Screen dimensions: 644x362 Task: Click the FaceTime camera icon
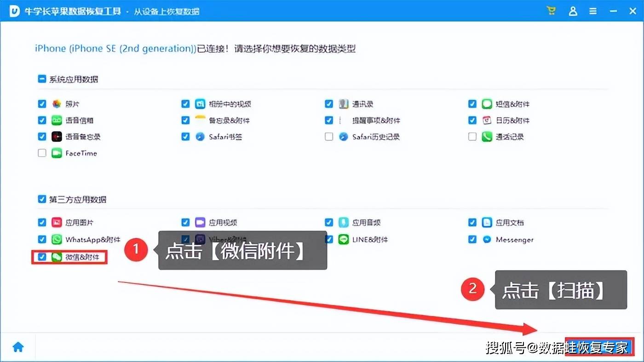(x=57, y=153)
